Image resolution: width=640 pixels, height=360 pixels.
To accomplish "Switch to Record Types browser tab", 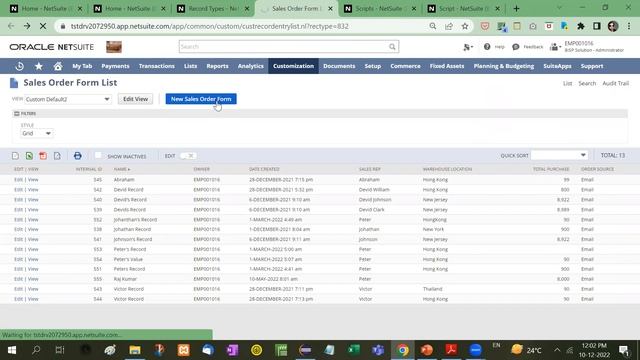I will (x=213, y=9).
